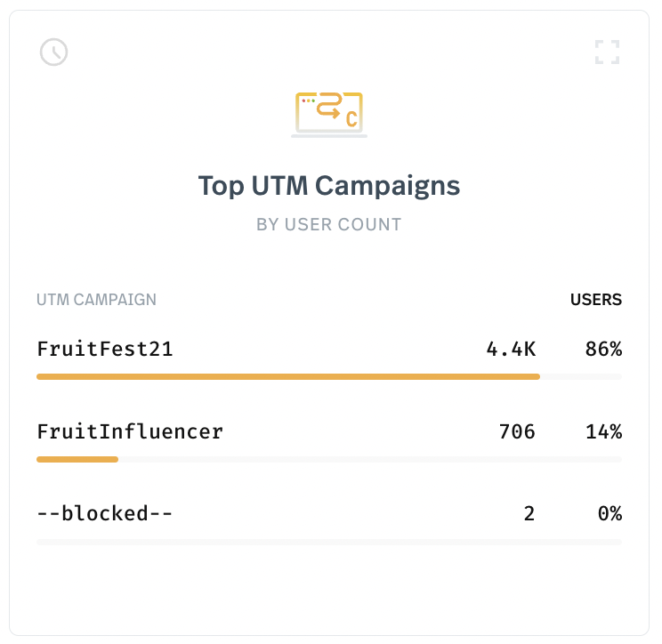Click the 706 users value
Image resolution: width=662 pixels, height=644 pixels.
[x=517, y=431]
